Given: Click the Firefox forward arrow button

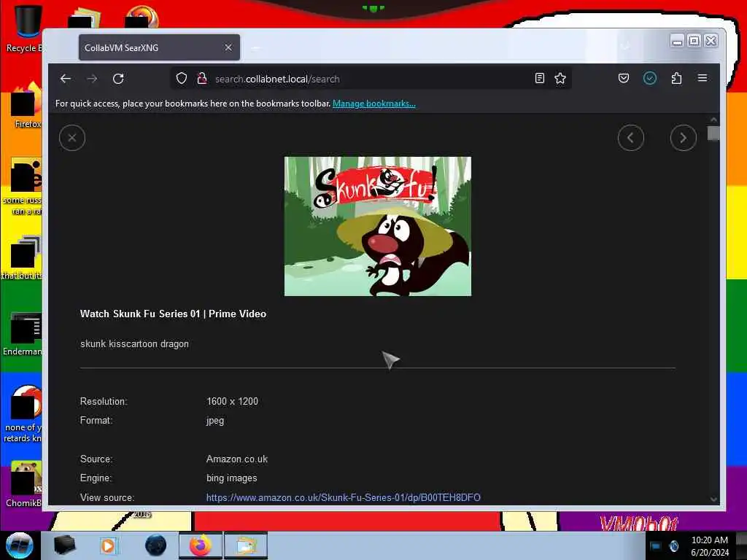Looking at the screenshot, I should tap(92, 79).
